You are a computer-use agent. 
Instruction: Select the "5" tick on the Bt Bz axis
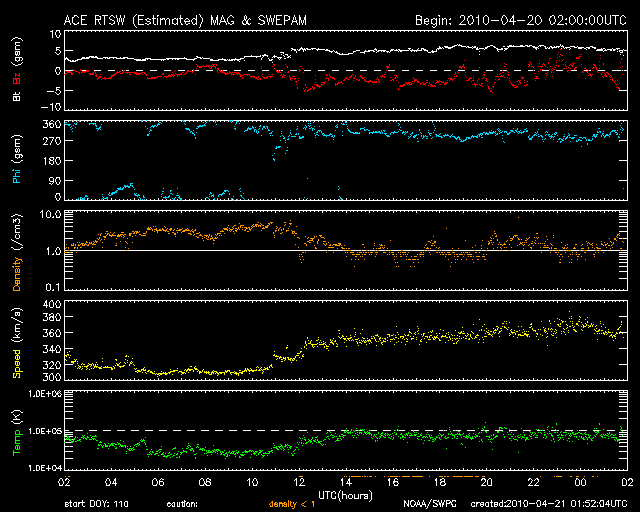click(58, 51)
